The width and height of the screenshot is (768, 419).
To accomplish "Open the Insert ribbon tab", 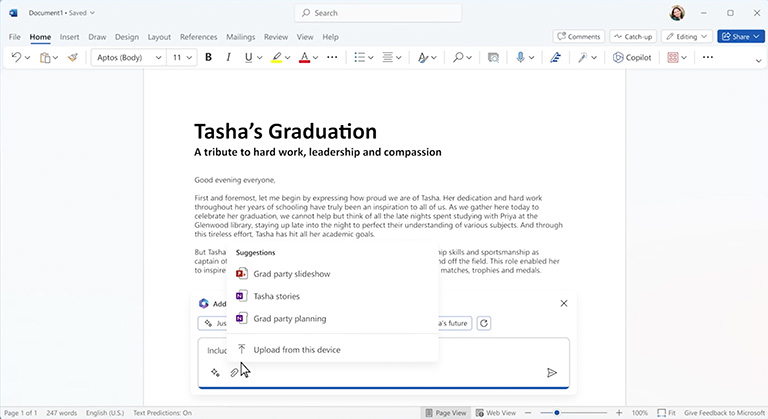I will (69, 37).
